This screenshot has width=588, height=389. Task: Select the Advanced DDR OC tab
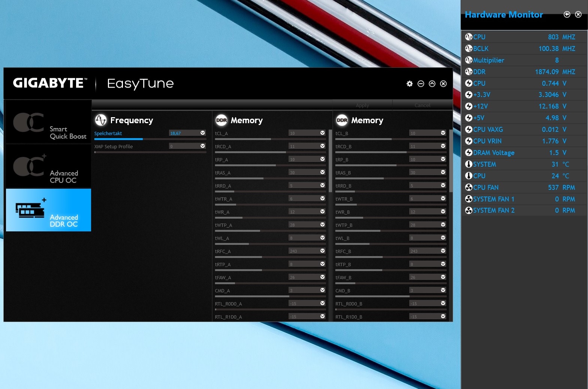pos(48,210)
